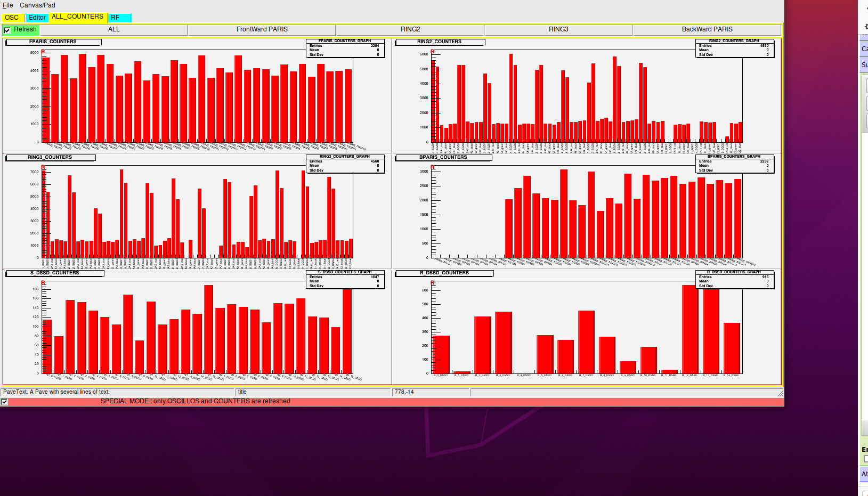The width and height of the screenshot is (868, 496).
Task: Select the ALL_COUNTERS tab
Action: click(x=78, y=17)
